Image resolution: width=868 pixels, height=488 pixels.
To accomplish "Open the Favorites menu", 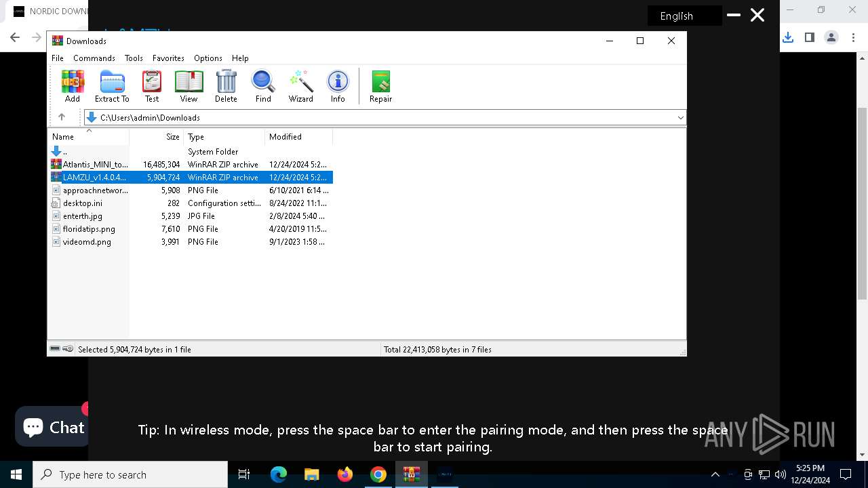I will tap(168, 58).
